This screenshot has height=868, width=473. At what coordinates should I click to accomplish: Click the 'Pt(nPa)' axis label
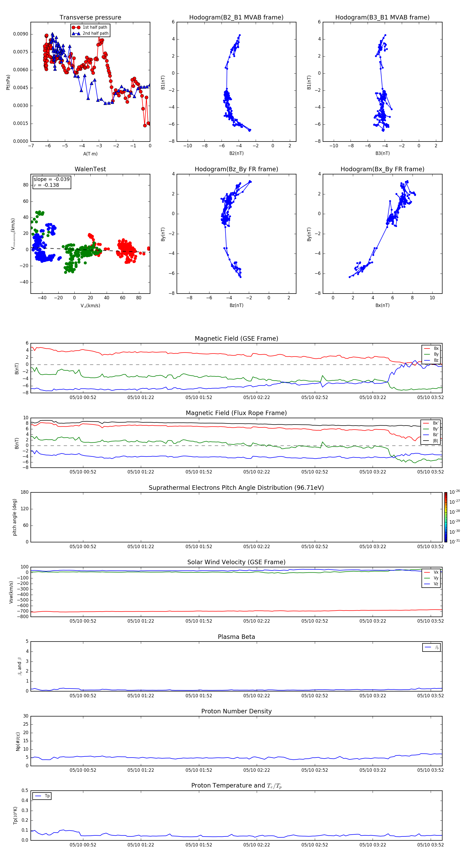point(8,82)
